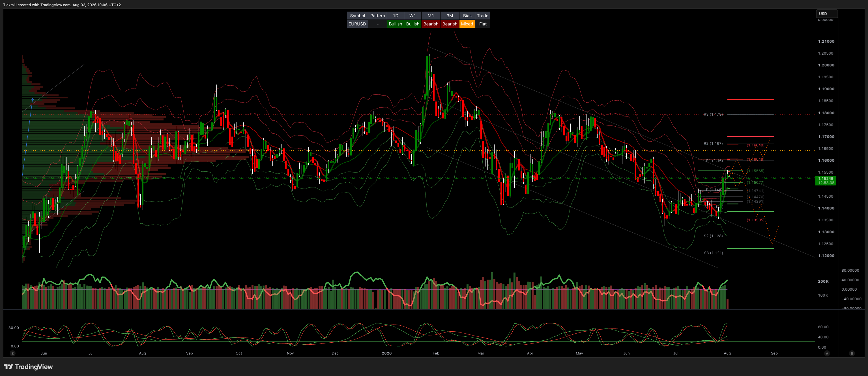This screenshot has height=376, width=868.
Task: Click the P (1.148) pivot label
Action: [x=714, y=190]
